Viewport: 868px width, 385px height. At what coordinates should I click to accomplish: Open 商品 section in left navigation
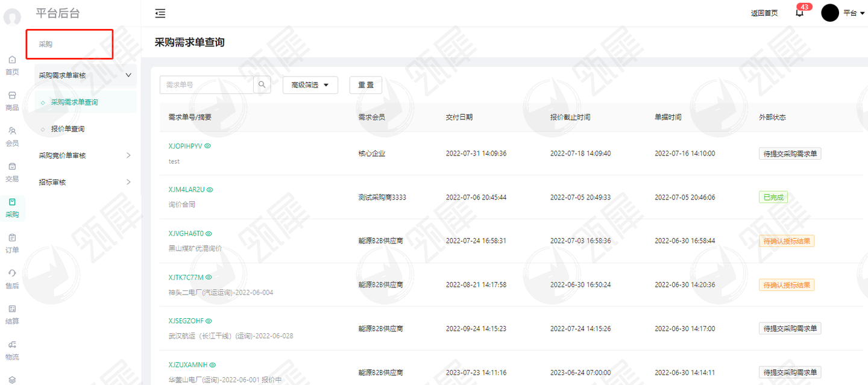click(x=12, y=101)
